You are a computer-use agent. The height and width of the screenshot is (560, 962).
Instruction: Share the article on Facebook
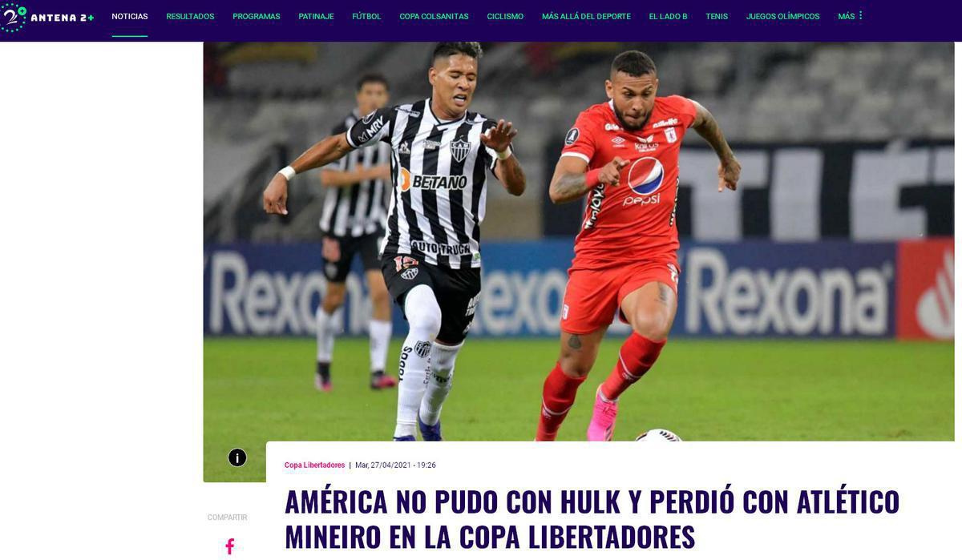[x=229, y=546]
